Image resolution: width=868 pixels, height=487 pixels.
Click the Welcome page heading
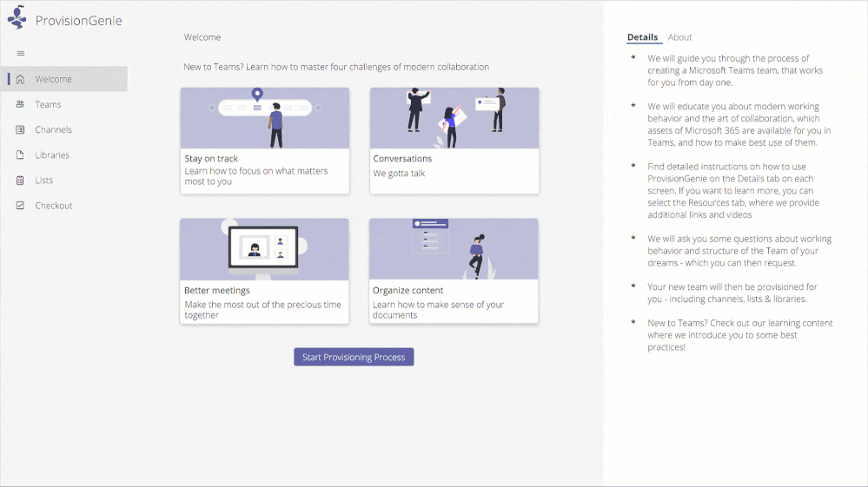[x=202, y=37]
